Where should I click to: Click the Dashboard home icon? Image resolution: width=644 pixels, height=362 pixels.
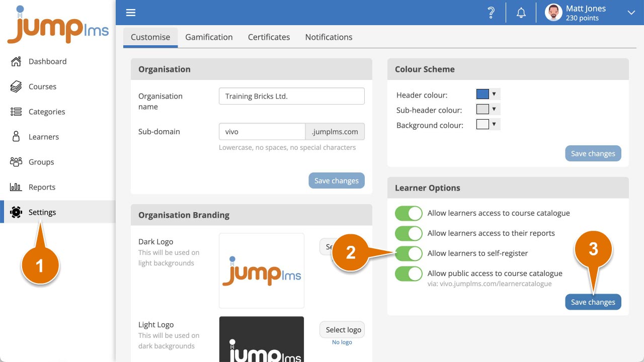16,61
